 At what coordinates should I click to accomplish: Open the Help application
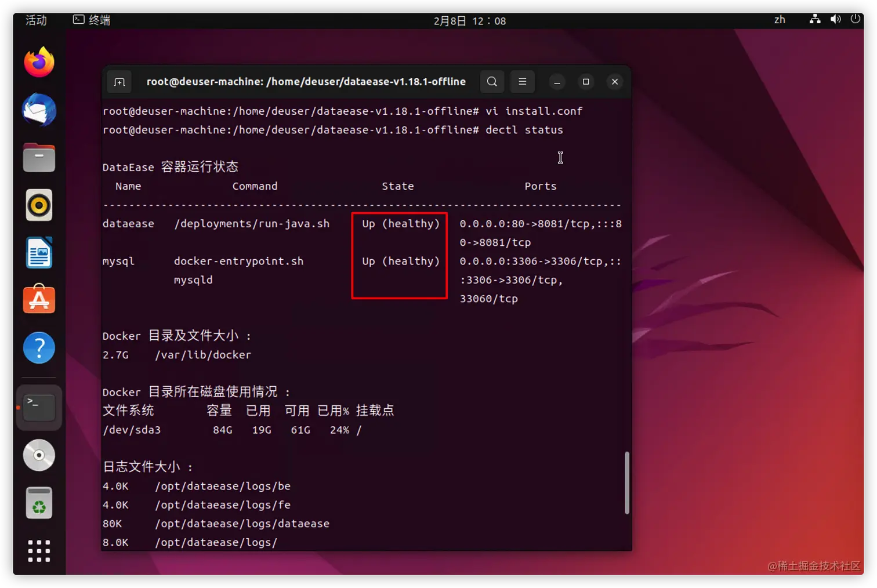coord(38,348)
